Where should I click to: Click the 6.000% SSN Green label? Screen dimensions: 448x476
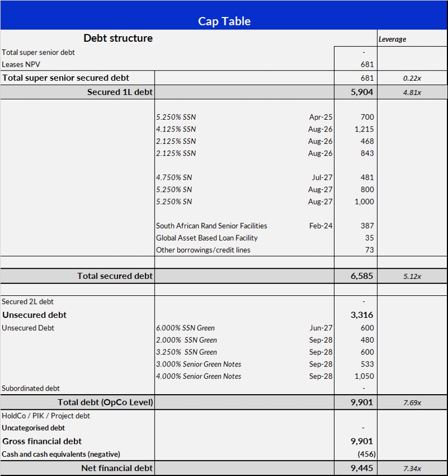coord(185,328)
